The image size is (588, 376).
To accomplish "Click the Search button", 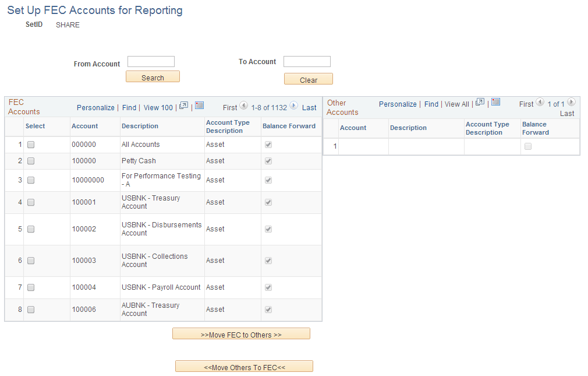I will (x=152, y=76).
